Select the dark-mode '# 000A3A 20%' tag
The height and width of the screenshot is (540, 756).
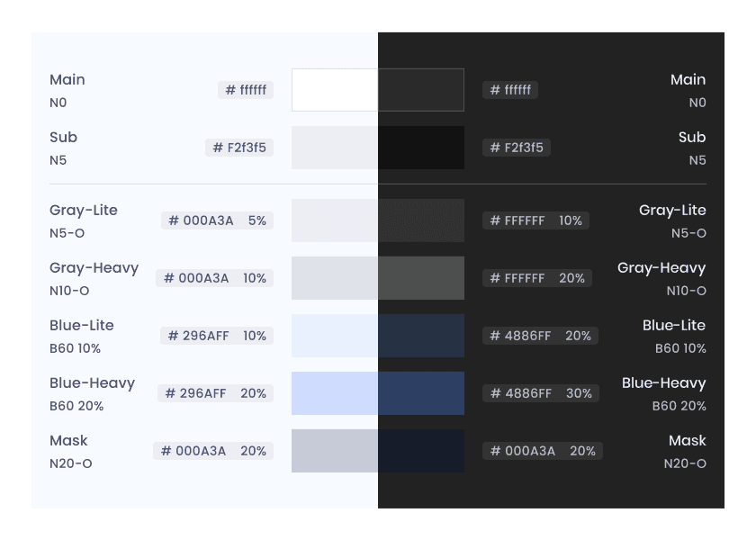pos(543,451)
